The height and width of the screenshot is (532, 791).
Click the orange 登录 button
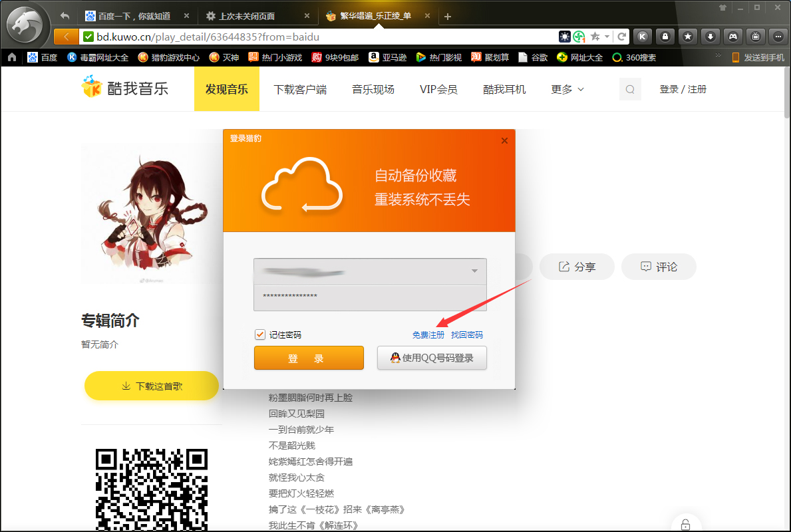309,358
